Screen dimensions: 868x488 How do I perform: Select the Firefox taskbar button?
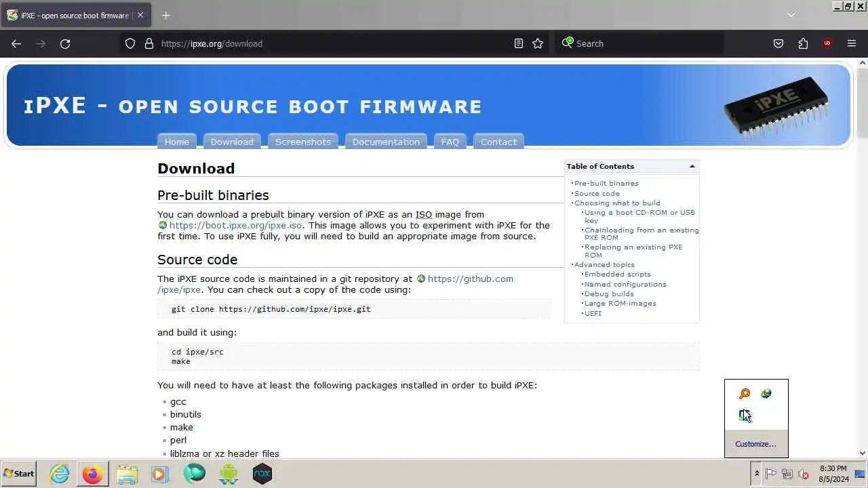(x=93, y=474)
